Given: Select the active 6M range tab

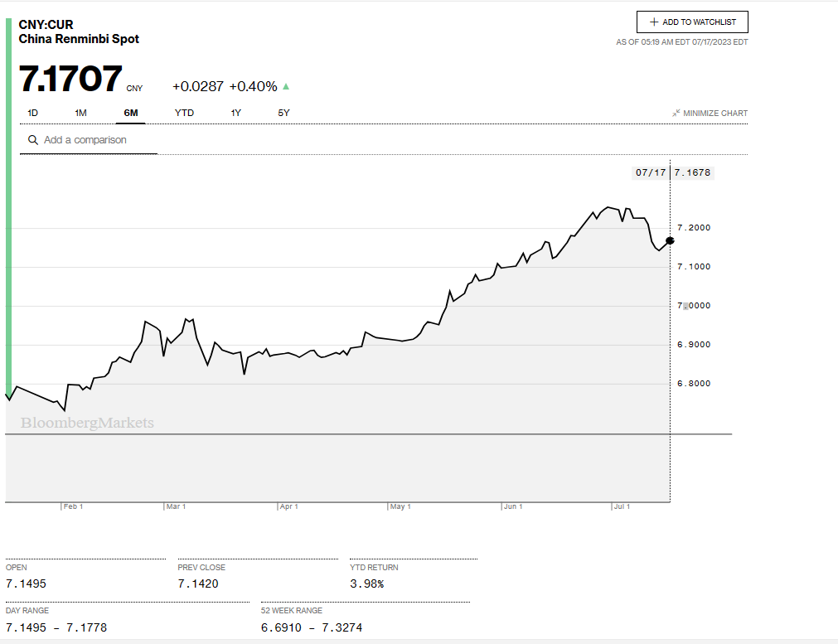Looking at the screenshot, I should tap(131, 113).
